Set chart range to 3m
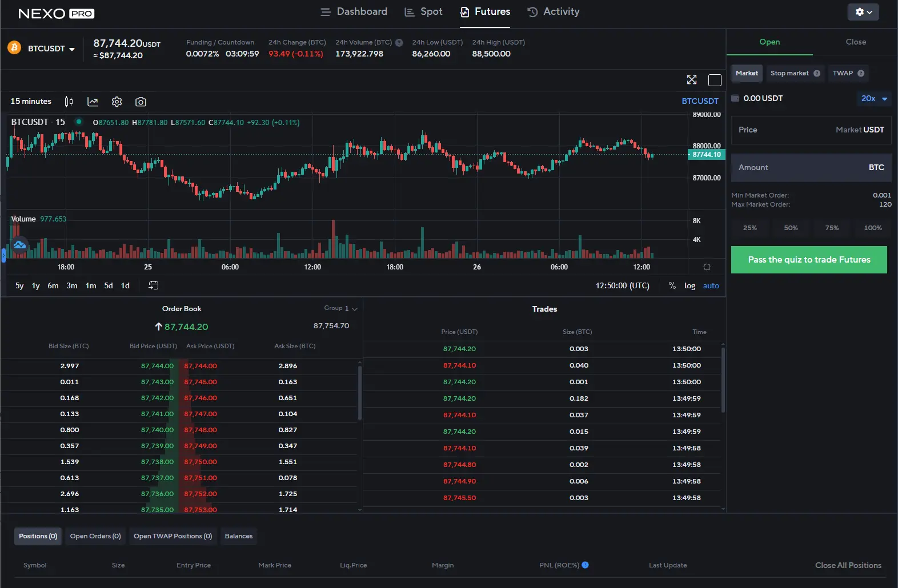 click(72, 285)
